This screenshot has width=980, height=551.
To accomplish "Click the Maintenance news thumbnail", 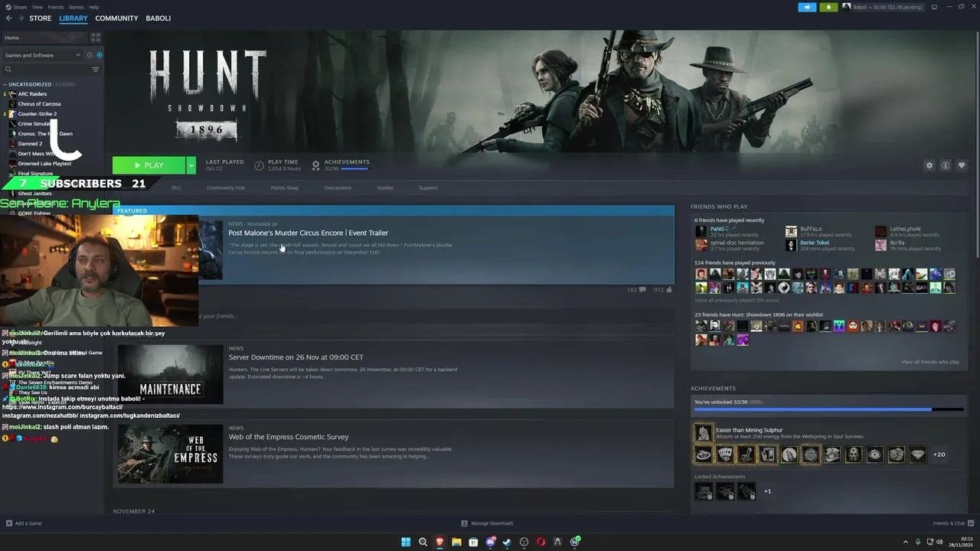I will coord(170,374).
